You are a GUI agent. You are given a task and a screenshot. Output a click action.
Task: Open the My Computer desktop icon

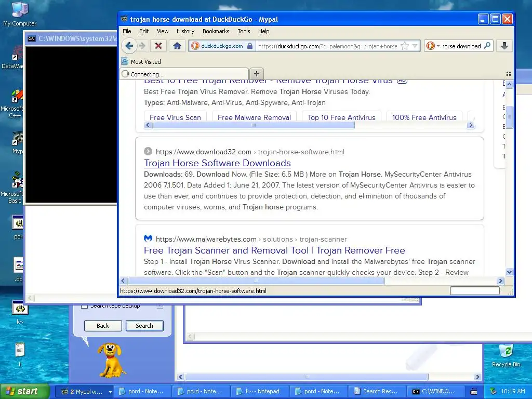[20, 14]
